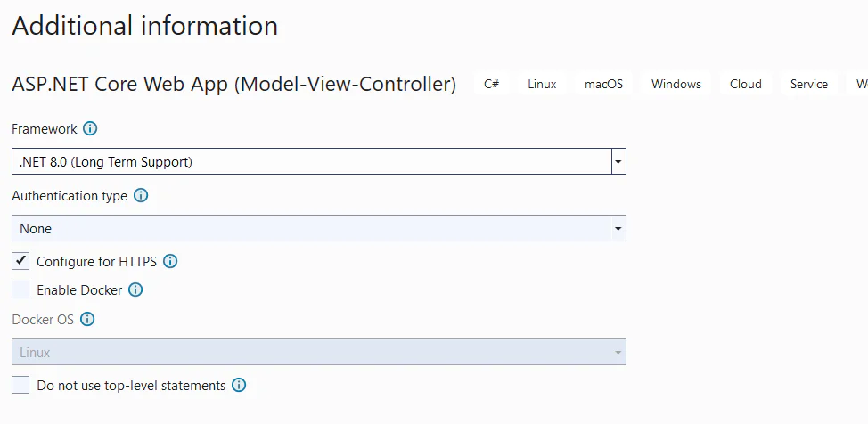Open the Framework dropdown arrow
This screenshot has width=868, height=424.
click(618, 161)
